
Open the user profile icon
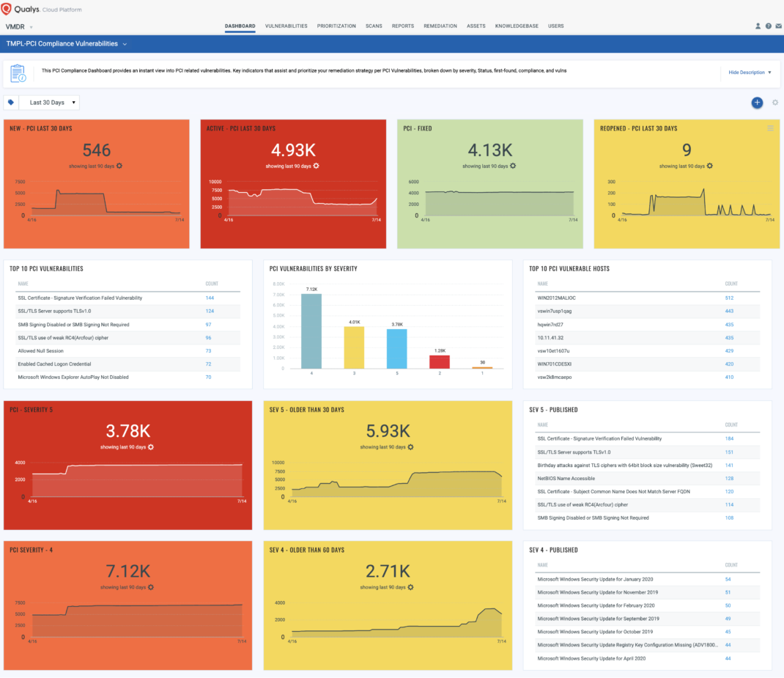coord(758,26)
